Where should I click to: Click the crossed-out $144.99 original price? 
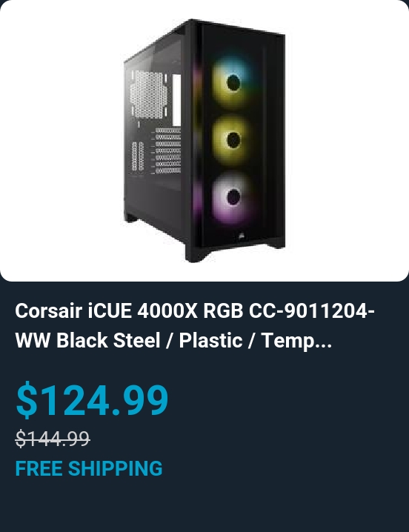point(53,439)
